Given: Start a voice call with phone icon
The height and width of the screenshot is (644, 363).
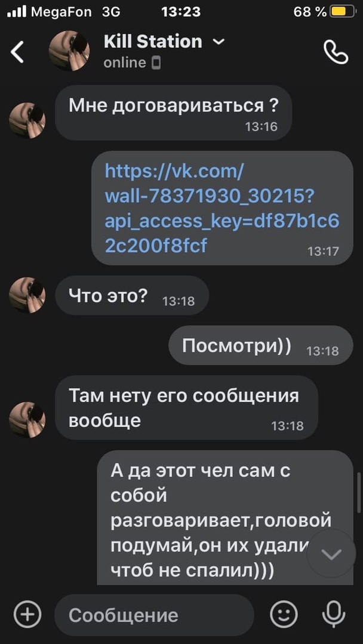Looking at the screenshot, I should point(336,52).
